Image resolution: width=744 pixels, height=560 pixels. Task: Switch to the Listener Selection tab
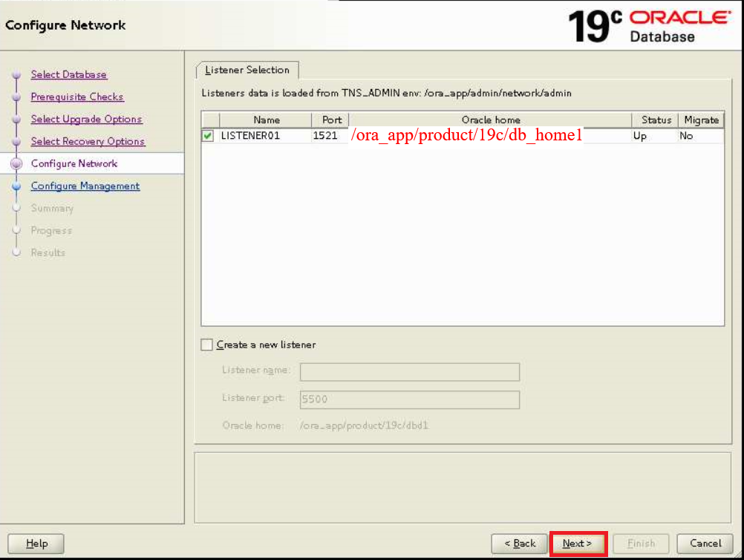click(x=247, y=69)
